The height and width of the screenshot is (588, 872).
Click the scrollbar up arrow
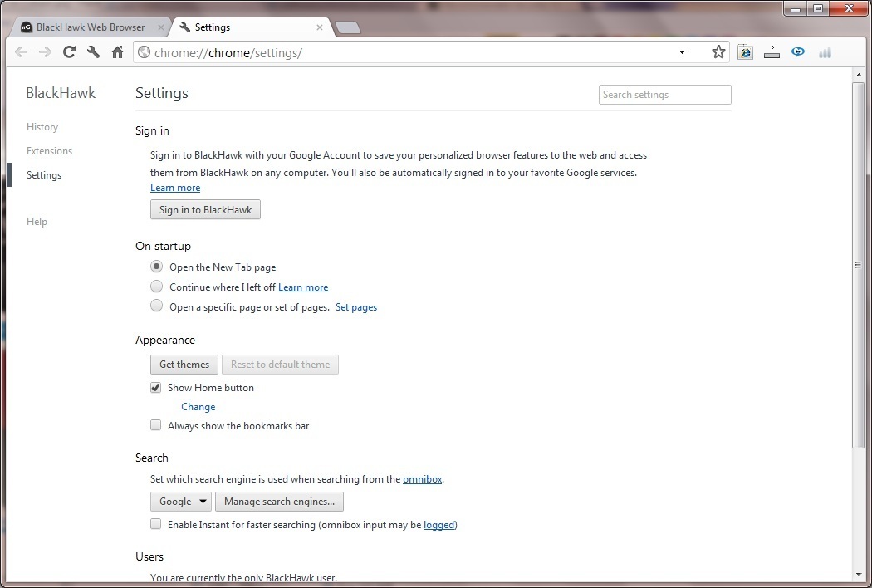(x=858, y=75)
